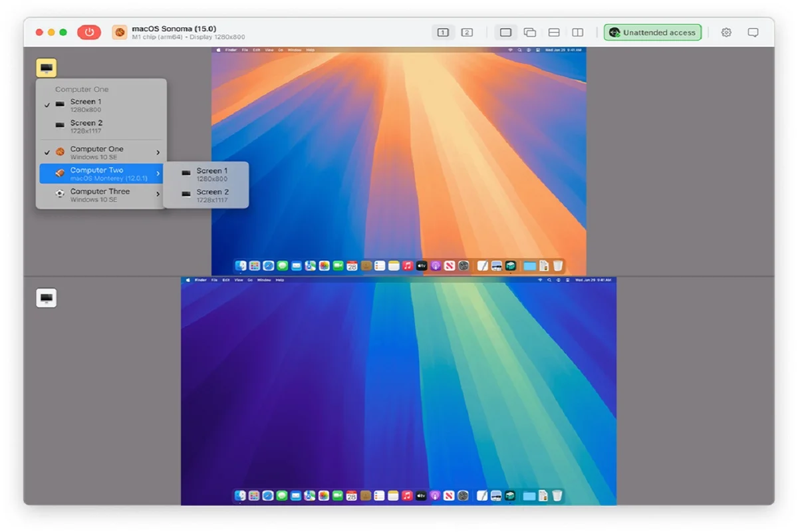Select the single-pane layout icon
The image size is (798, 532).
505,32
